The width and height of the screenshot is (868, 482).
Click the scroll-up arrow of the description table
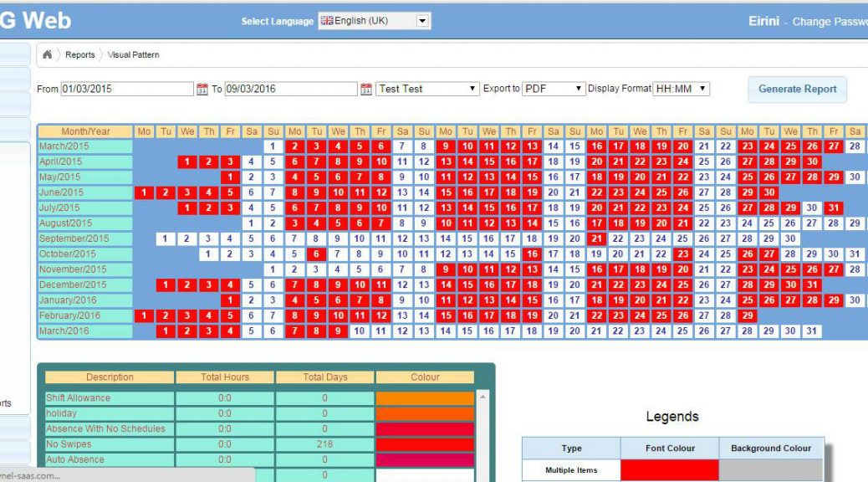coord(481,396)
